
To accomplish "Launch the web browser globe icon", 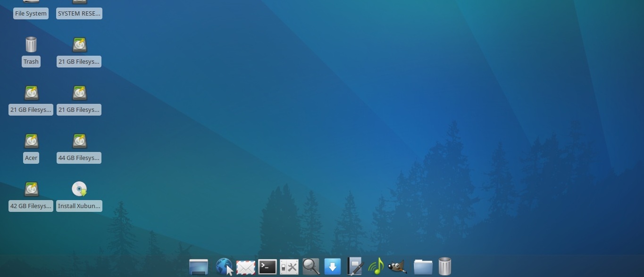I will point(224,267).
